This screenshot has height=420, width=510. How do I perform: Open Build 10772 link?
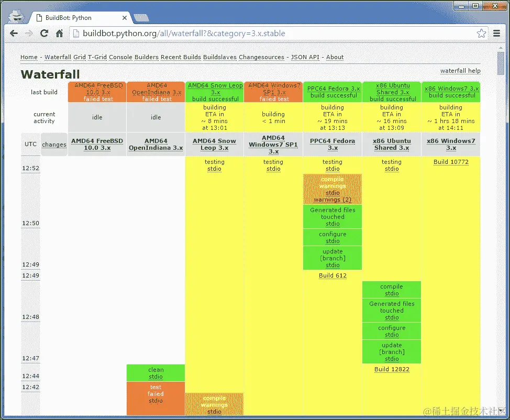[x=451, y=162]
